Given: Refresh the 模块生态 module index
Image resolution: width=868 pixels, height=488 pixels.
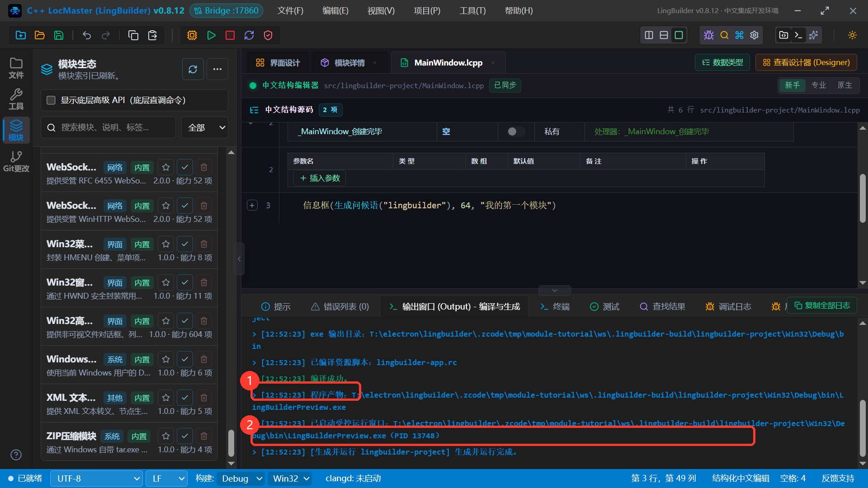Looking at the screenshot, I should [x=193, y=69].
